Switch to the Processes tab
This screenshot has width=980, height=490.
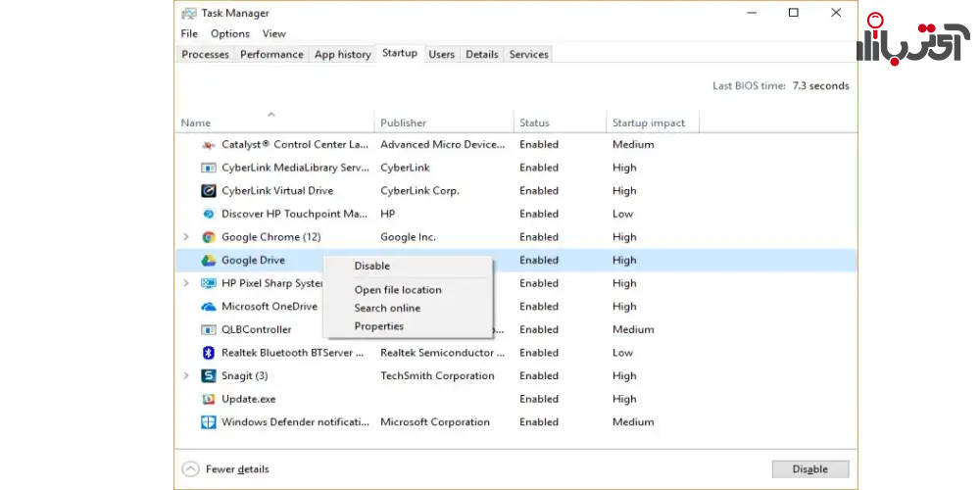[x=205, y=54]
